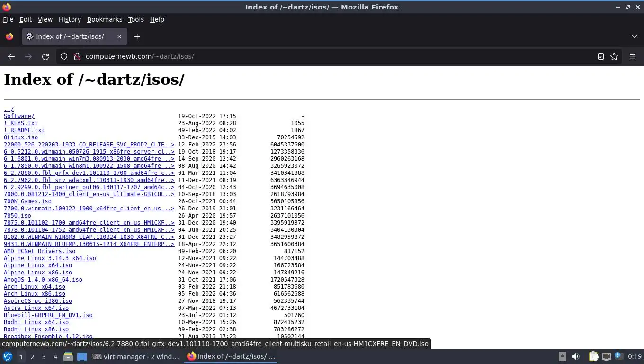Download AMD_PCNet_Drivers.iso link
The width and height of the screenshot is (644, 364).
(x=40, y=251)
